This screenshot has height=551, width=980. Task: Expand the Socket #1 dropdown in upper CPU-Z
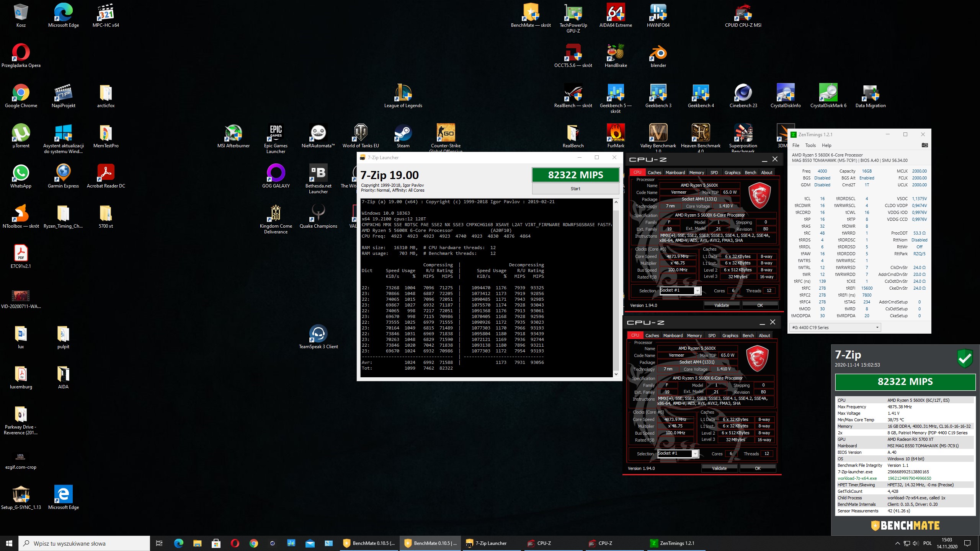pyautogui.click(x=697, y=291)
